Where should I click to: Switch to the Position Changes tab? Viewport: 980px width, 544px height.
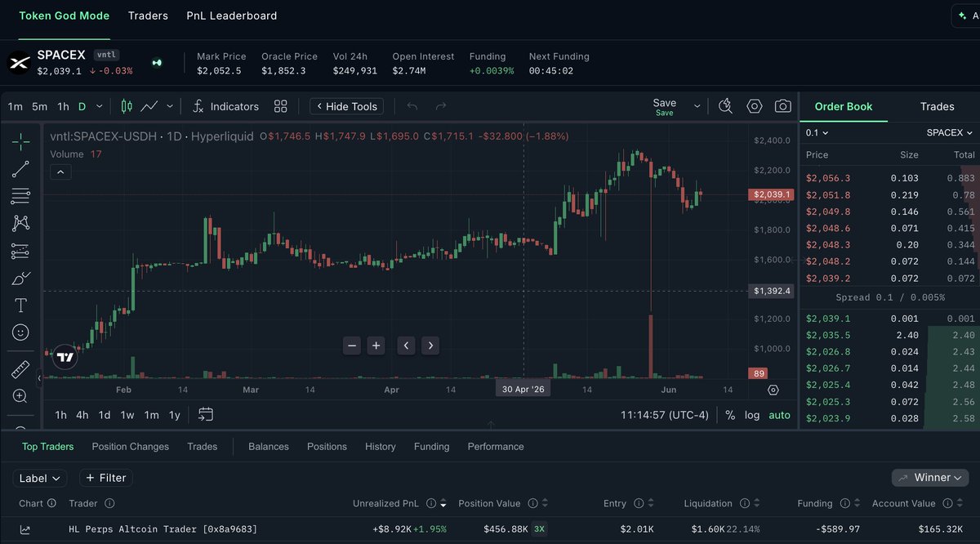pos(131,447)
